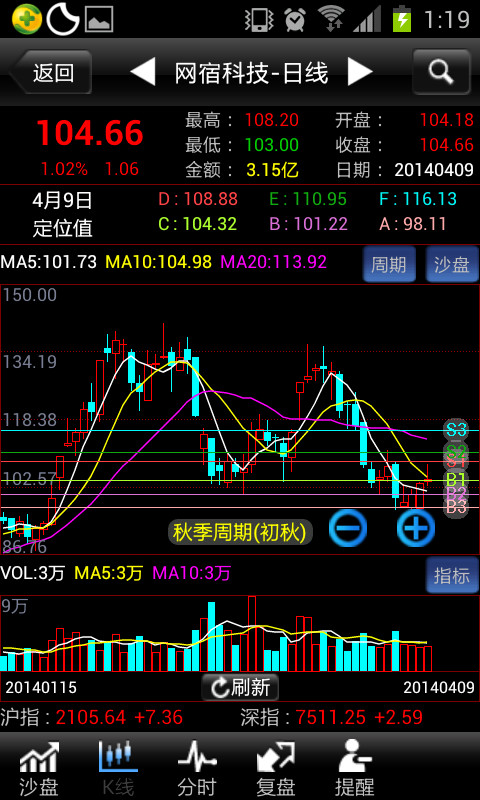Open the 指标 indicator selector

click(x=452, y=575)
